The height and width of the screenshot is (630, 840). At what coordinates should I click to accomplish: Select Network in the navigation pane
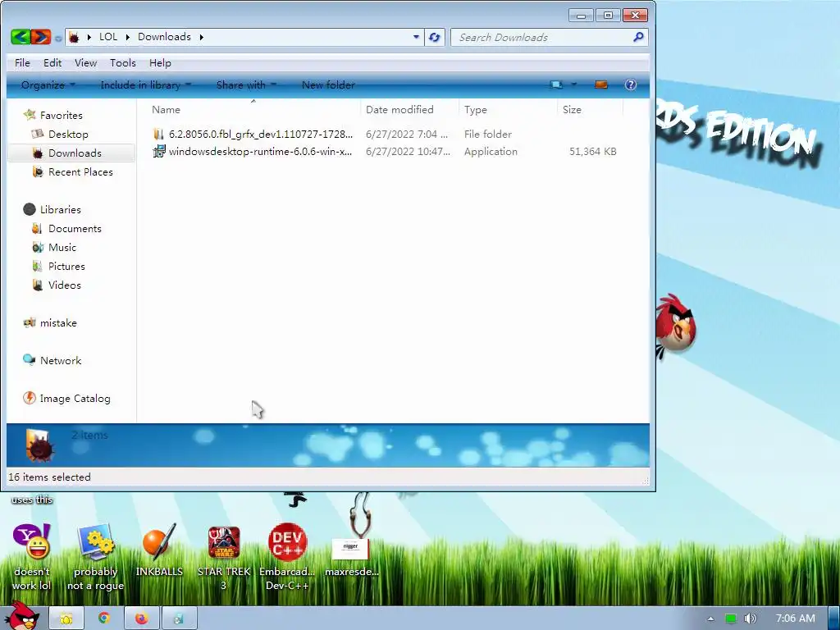[x=61, y=361]
